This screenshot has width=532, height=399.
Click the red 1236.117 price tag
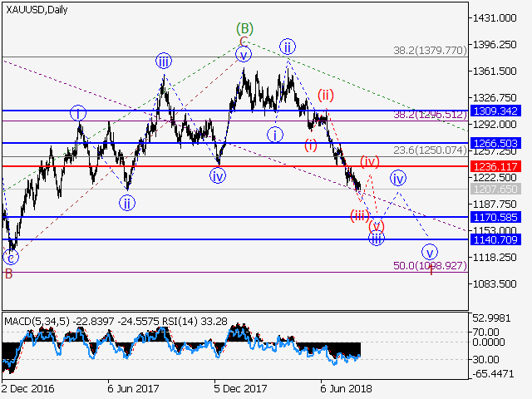pos(496,166)
